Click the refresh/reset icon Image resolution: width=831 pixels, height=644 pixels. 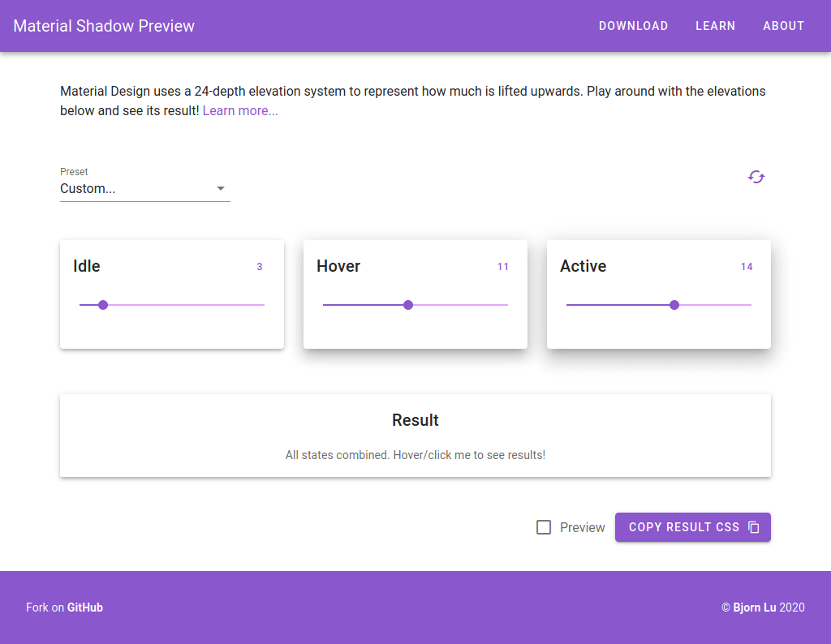pos(756,177)
